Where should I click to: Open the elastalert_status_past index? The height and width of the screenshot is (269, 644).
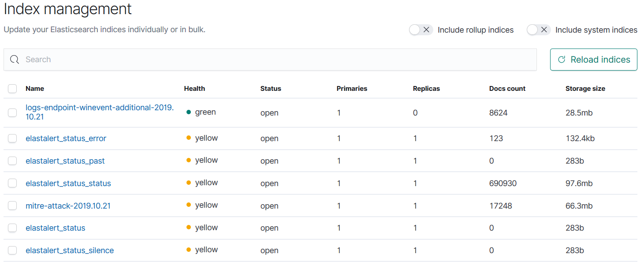point(65,161)
